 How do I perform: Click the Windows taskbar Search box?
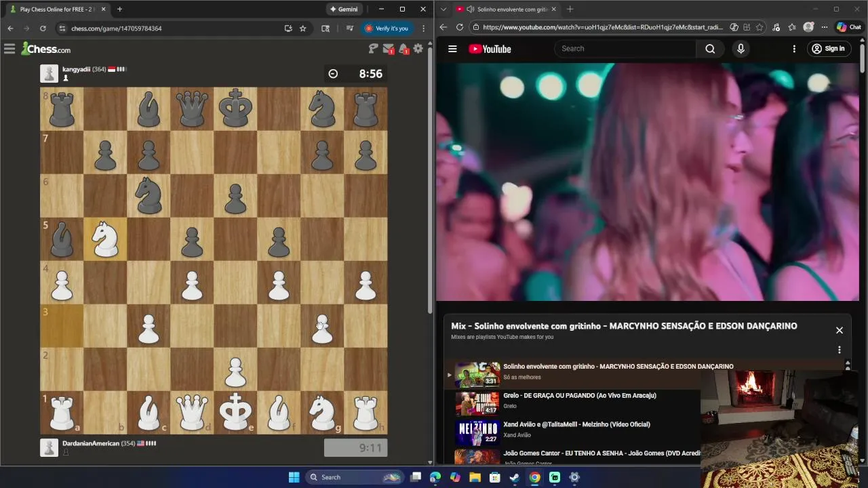pos(354,477)
